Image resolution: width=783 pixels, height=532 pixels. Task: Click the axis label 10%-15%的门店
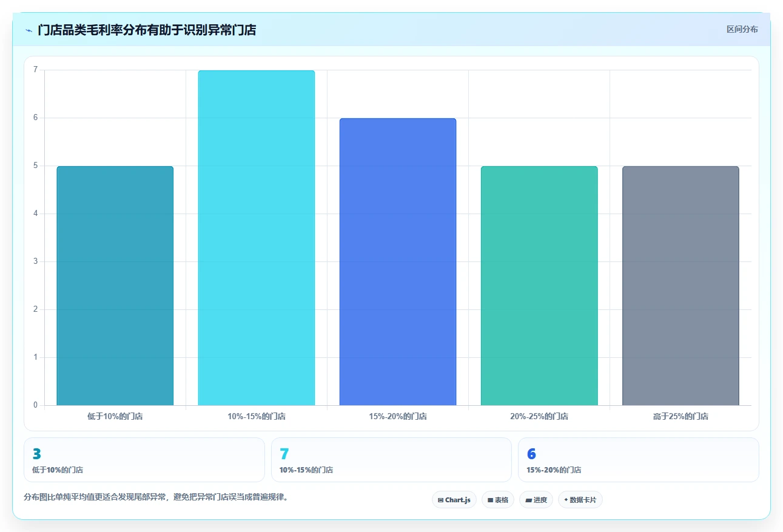coord(257,417)
